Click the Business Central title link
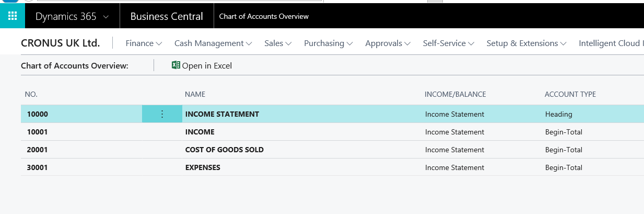The width and height of the screenshot is (644, 214). tap(167, 16)
